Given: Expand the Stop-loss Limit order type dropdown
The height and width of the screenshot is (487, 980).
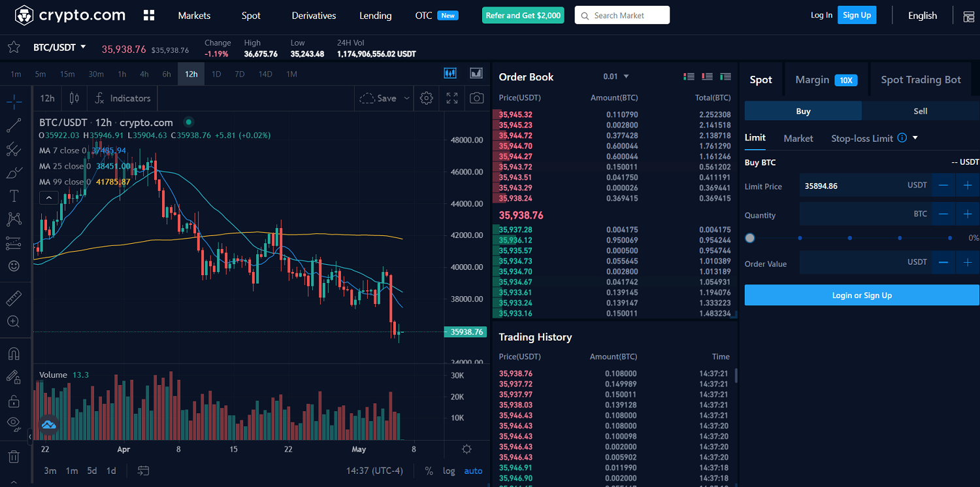Looking at the screenshot, I should pyautogui.click(x=915, y=138).
